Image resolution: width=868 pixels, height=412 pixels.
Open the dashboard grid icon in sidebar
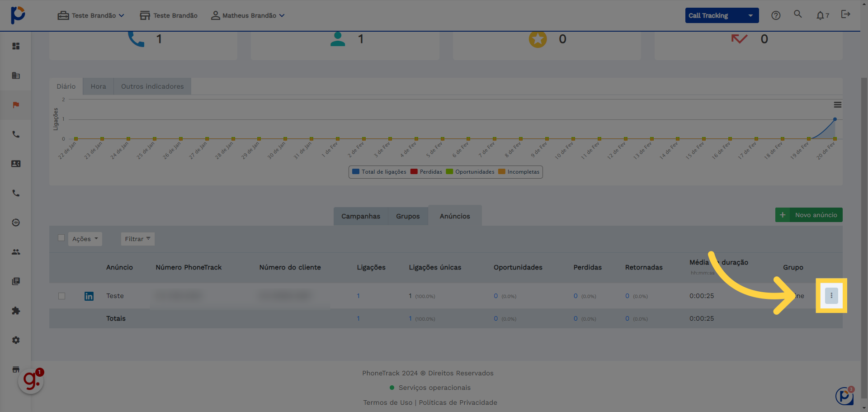(x=16, y=46)
